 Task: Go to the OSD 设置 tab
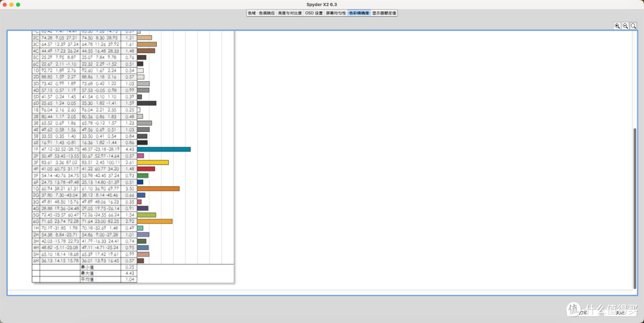314,13
